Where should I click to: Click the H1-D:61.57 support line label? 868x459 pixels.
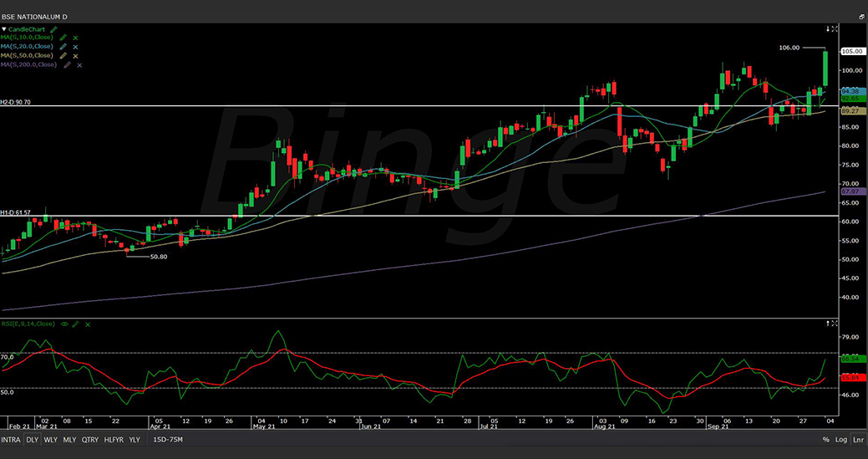[16, 212]
